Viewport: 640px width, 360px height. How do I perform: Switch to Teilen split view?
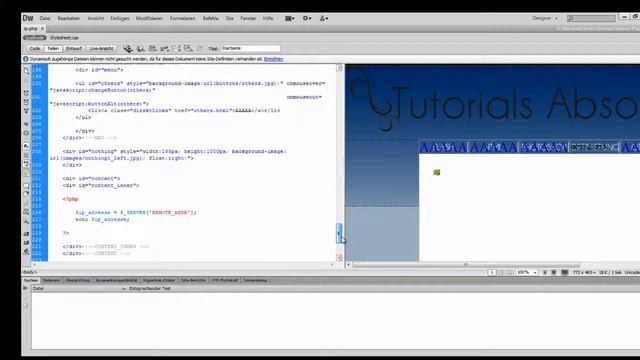[x=53, y=49]
